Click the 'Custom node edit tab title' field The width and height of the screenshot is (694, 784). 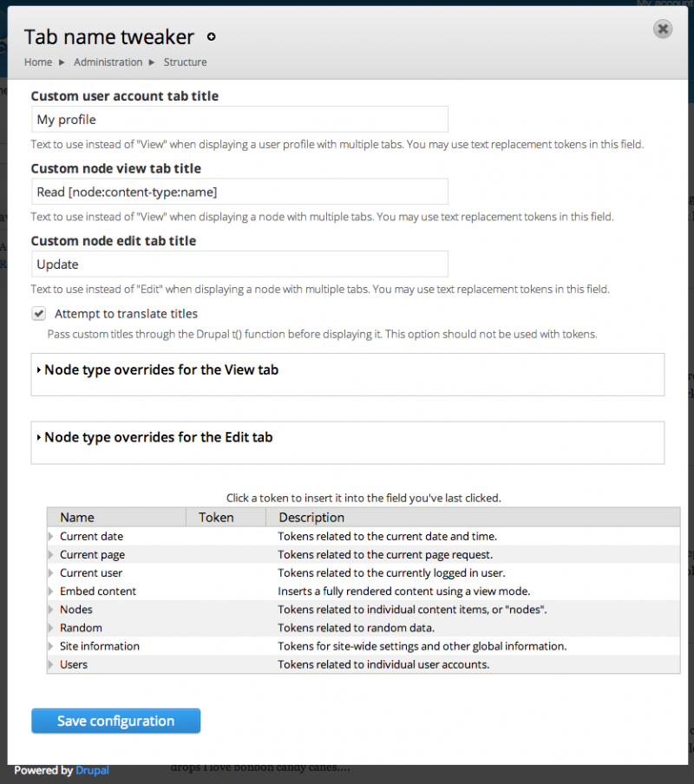(239, 264)
